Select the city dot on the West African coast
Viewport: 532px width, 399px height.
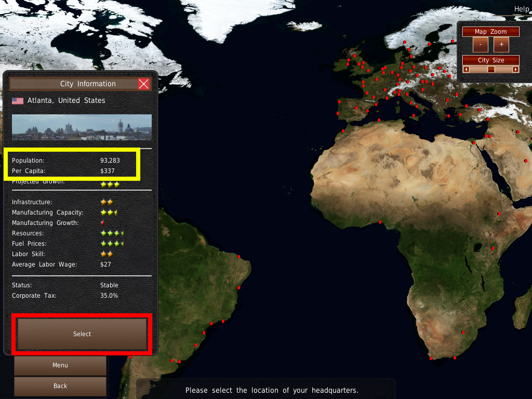pyautogui.click(x=380, y=222)
